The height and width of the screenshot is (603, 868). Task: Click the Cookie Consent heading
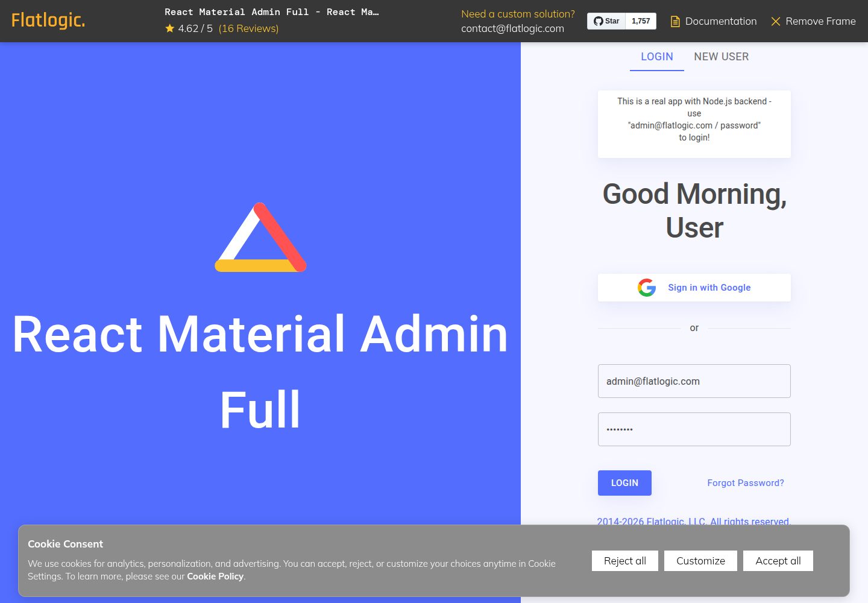65,544
